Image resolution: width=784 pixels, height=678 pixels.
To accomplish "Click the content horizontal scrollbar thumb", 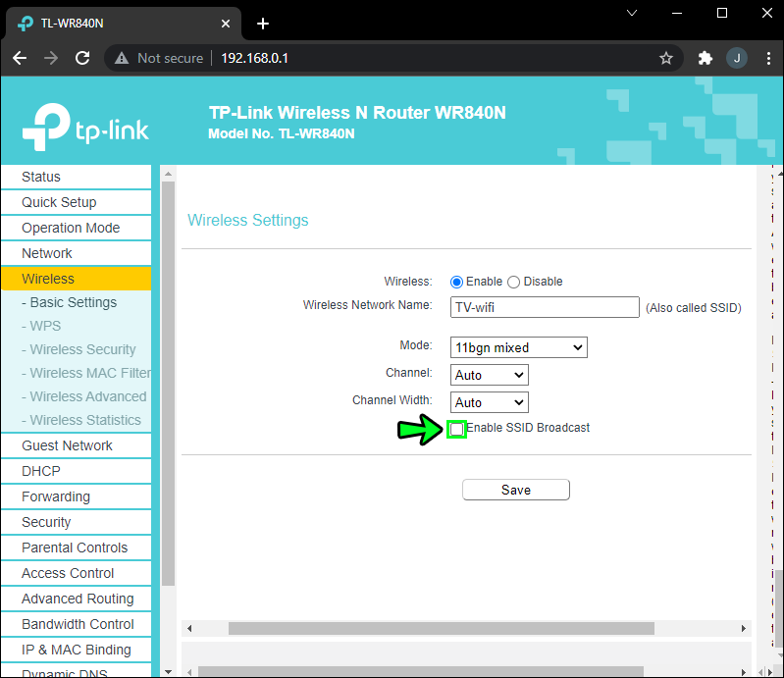I will click(x=441, y=628).
